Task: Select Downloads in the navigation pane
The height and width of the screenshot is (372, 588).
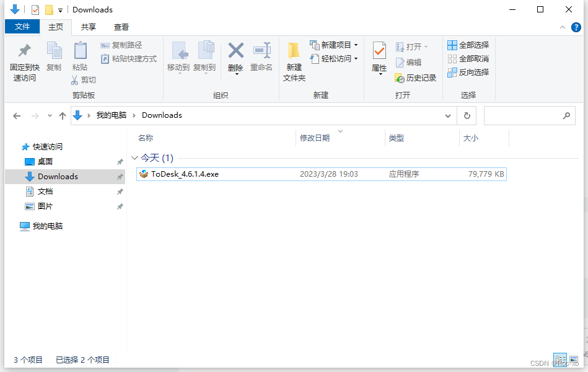Action: 65,177
